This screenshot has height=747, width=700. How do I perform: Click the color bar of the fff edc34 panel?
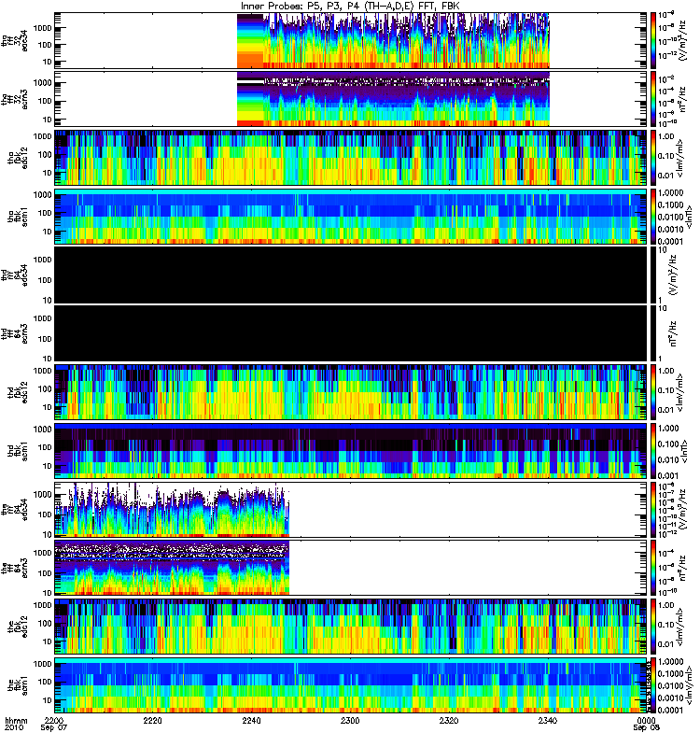(654, 509)
